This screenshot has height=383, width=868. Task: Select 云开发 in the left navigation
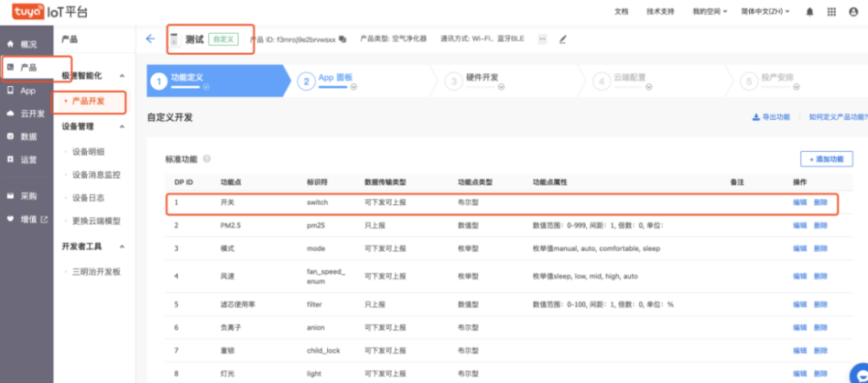(32, 113)
